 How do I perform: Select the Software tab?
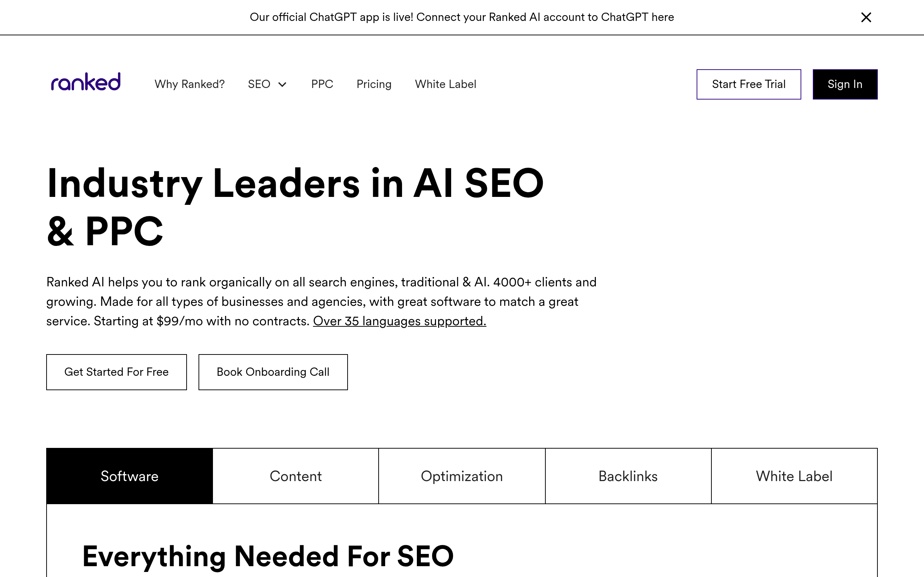130,476
